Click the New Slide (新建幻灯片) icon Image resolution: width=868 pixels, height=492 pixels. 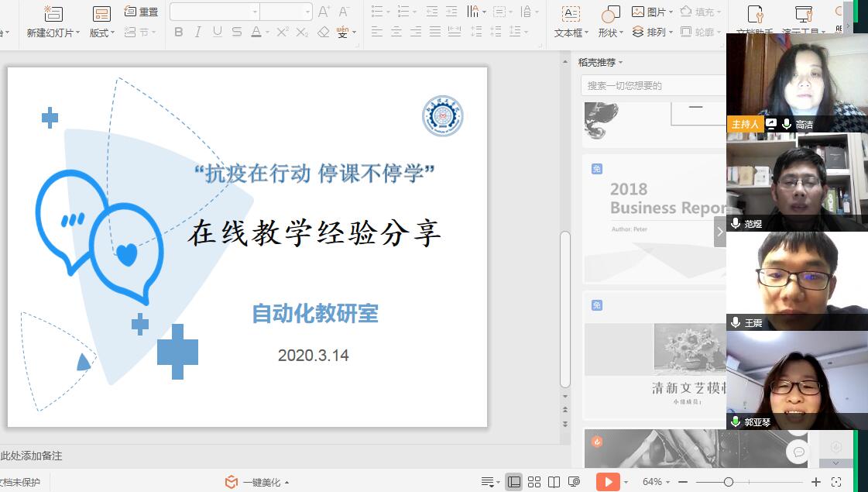coord(53,13)
